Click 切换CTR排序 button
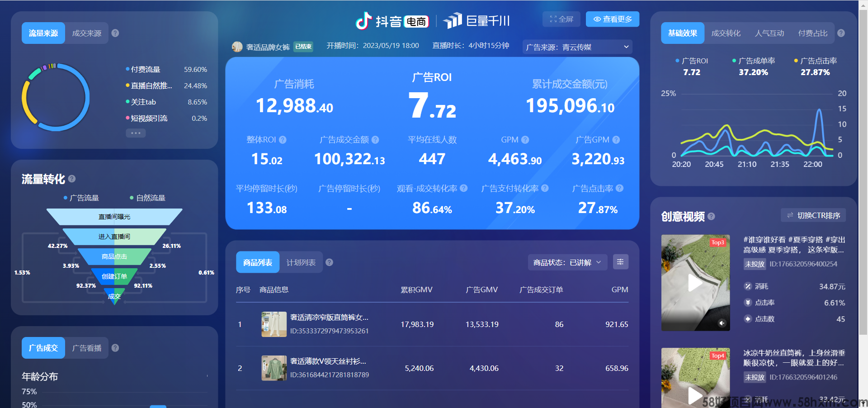 pyautogui.click(x=813, y=215)
